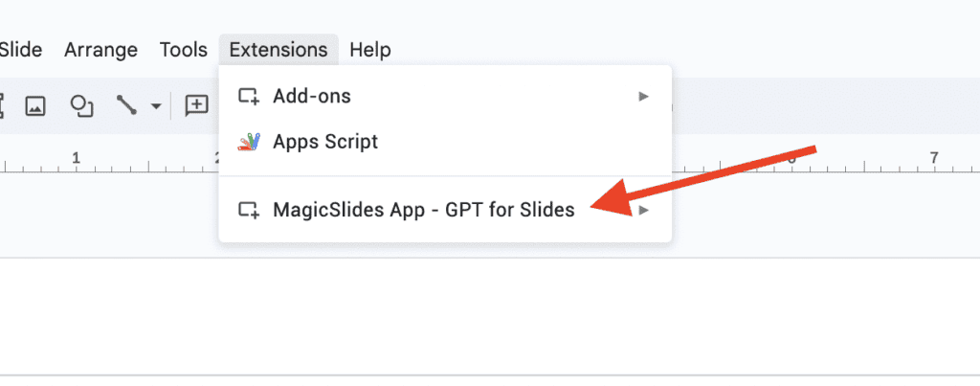Open the Help menu
Screen dimensions: 980x386
pyautogui.click(x=369, y=50)
